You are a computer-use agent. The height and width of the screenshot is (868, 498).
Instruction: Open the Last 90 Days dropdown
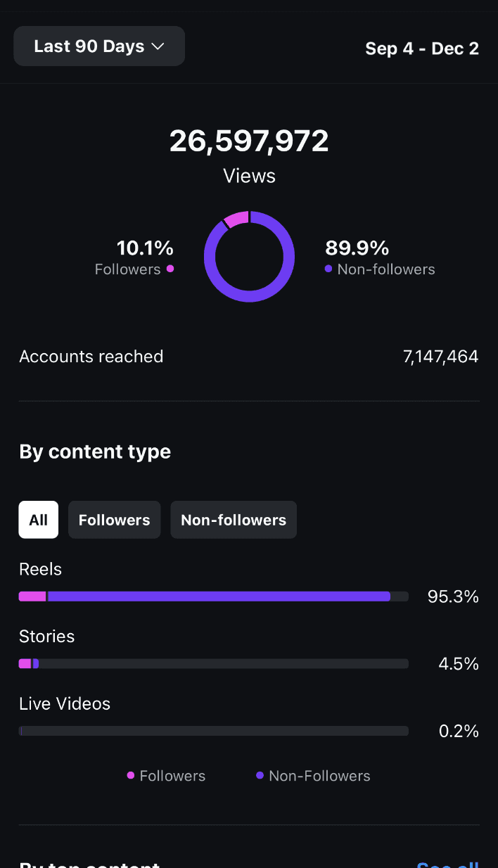98,46
